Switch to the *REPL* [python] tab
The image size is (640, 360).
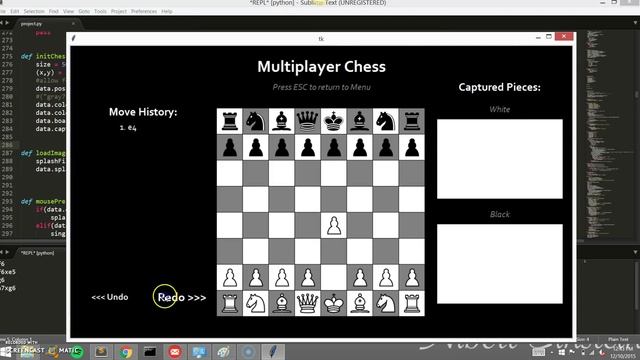38,253
